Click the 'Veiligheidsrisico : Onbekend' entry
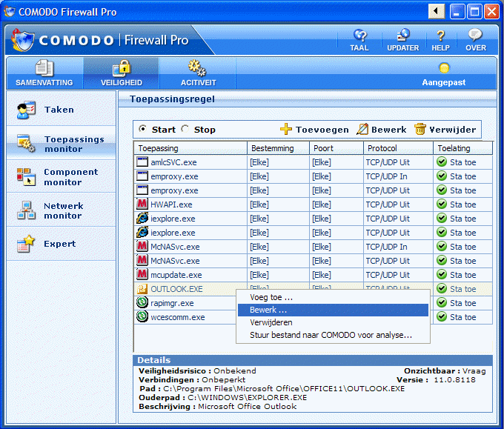The height and width of the screenshot is (429, 504). coord(197,370)
